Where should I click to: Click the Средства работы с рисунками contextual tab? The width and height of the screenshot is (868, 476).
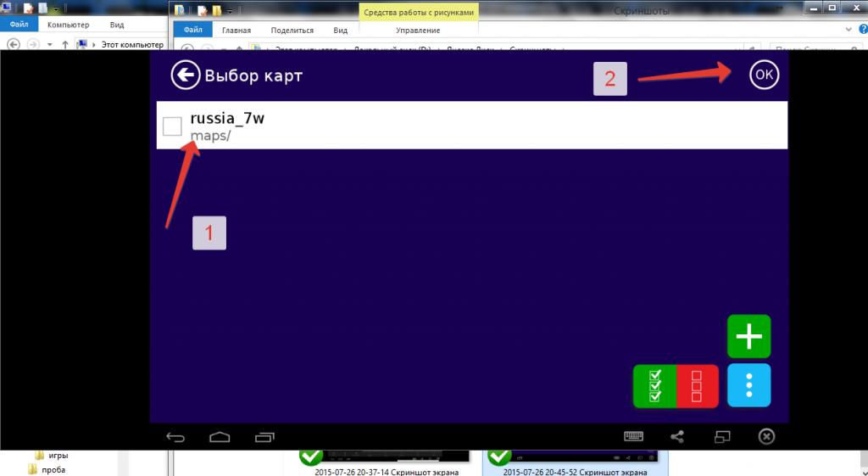click(x=419, y=12)
